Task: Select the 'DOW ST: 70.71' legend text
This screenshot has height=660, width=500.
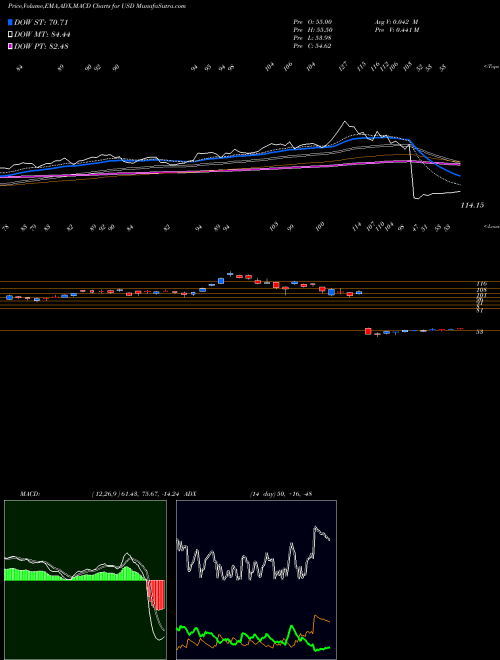Action: pos(41,22)
